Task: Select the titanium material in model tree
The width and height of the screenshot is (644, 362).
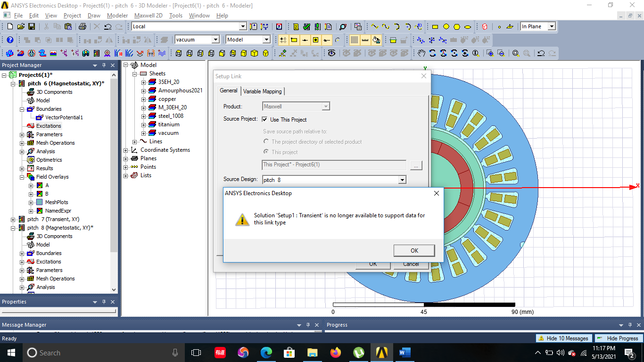Action: 169,124
